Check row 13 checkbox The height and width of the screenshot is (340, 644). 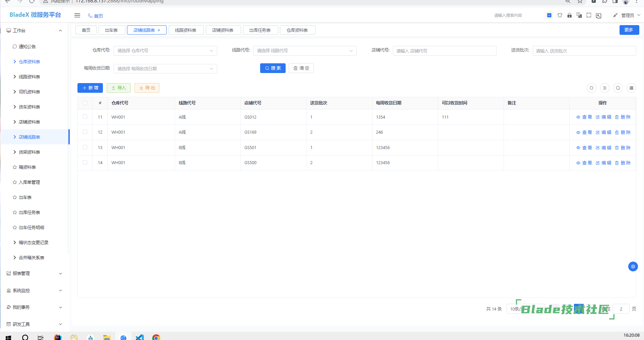pyautogui.click(x=85, y=147)
